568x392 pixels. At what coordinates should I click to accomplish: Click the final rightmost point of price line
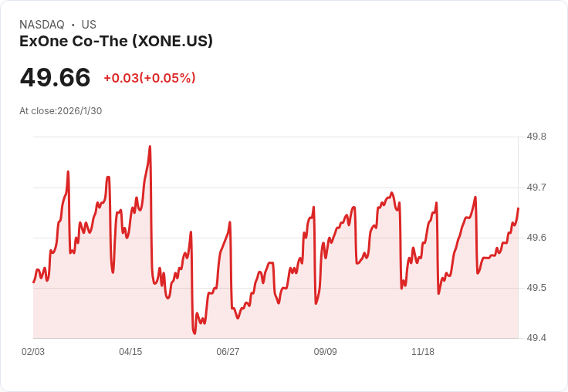[x=518, y=208]
